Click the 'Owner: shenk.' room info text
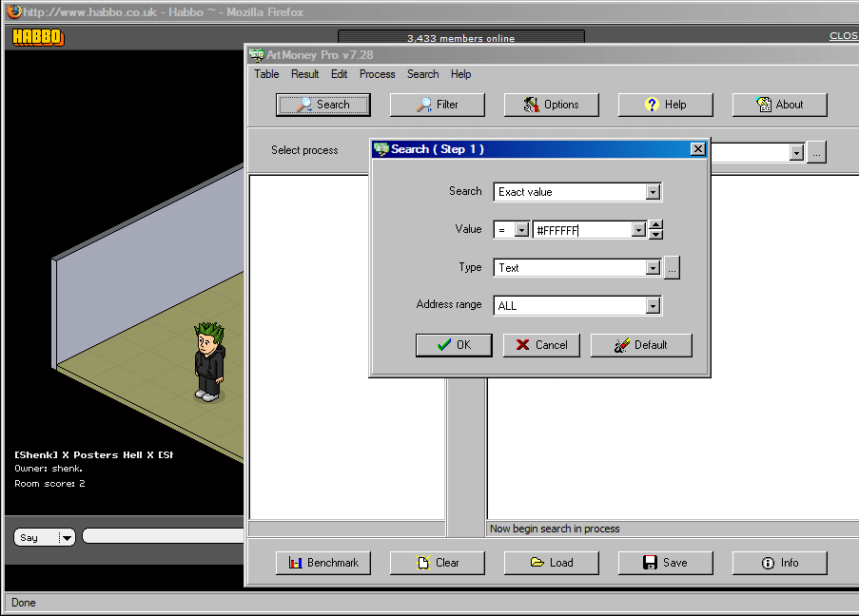The image size is (859, 616). coord(49,469)
